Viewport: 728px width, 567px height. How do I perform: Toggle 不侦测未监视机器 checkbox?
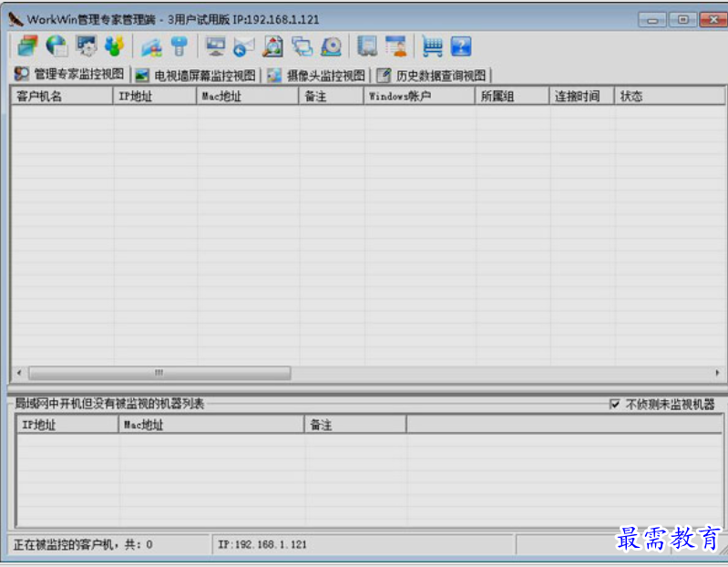tap(615, 404)
